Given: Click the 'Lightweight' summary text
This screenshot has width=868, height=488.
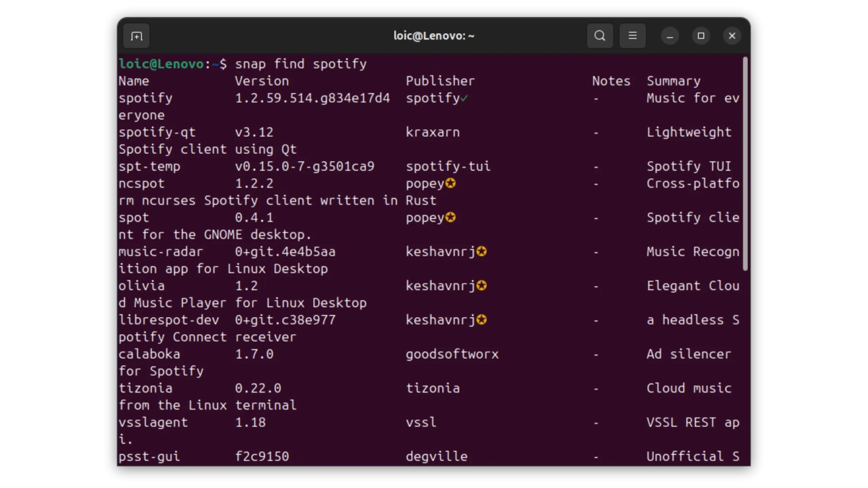Looking at the screenshot, I should 689,132.
